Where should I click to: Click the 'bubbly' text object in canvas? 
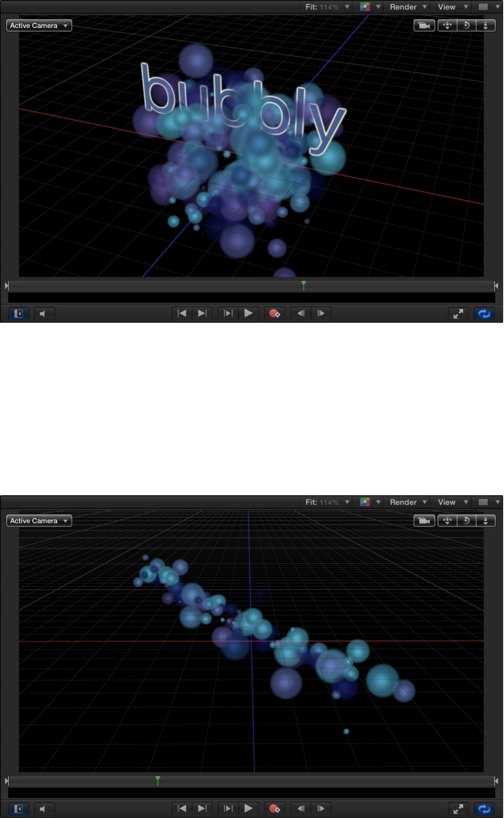[243, 108]
